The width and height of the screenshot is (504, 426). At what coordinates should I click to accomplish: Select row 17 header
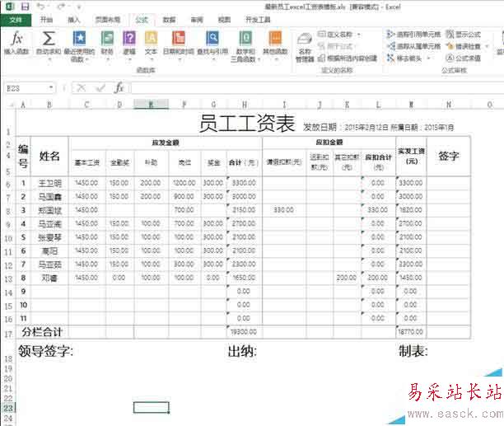[x=8, y=334]
